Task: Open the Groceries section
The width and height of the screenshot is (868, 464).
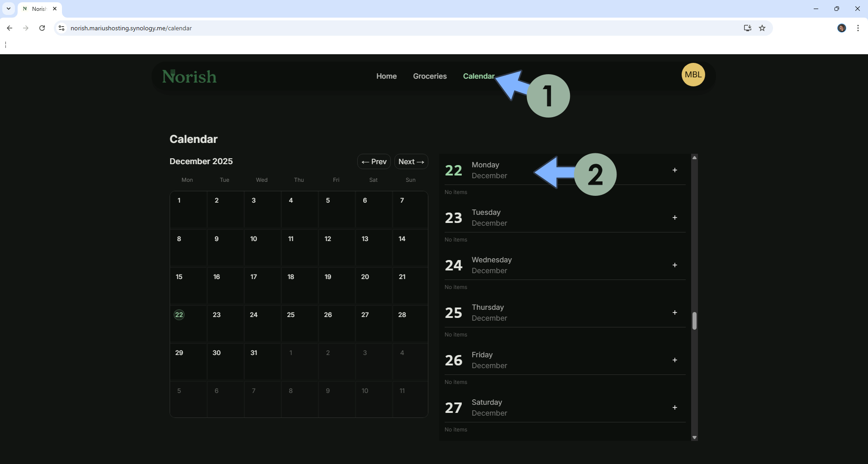Action: (430, 76)
